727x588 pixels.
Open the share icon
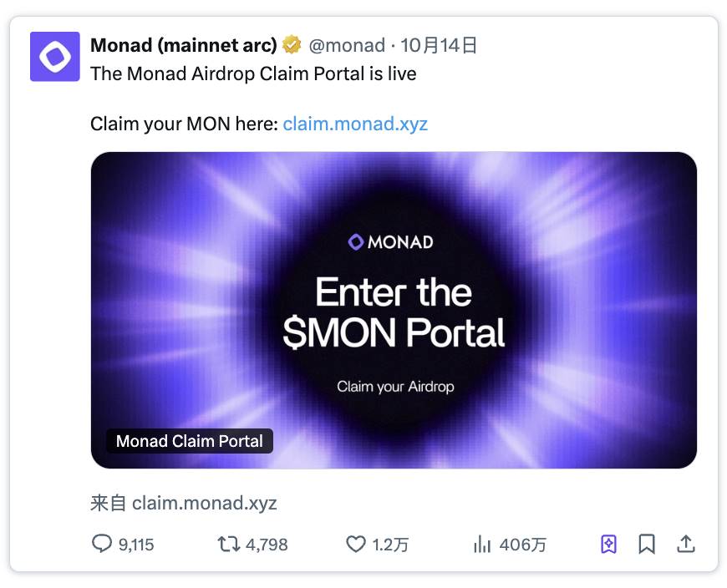686,544
